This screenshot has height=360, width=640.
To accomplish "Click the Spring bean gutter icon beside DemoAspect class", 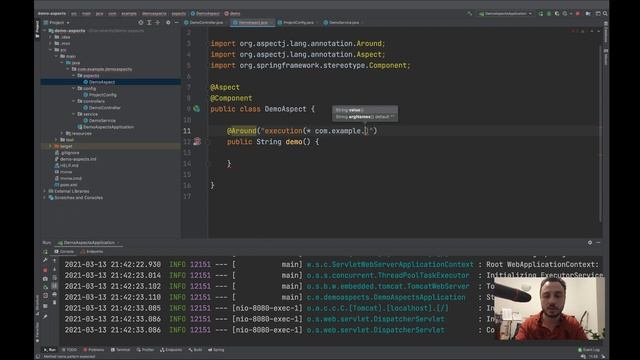I will [197, 109].
